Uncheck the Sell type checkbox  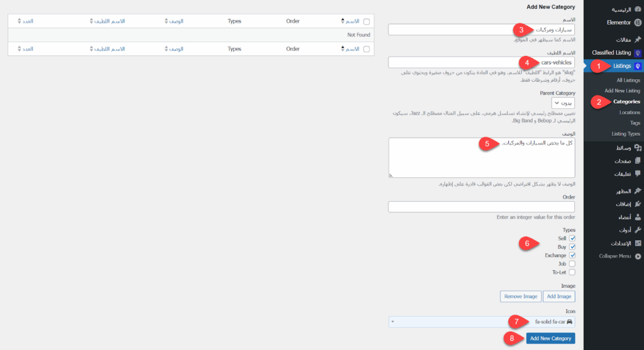point(572,239)
